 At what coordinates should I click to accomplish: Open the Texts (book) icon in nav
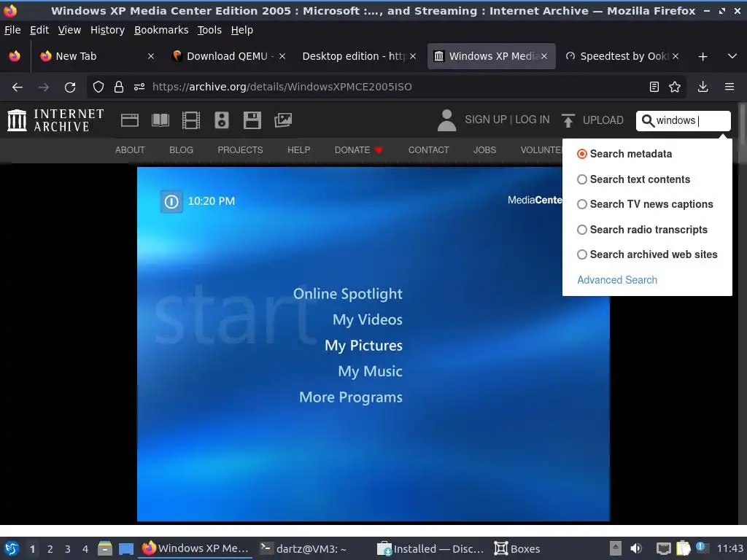160,120
